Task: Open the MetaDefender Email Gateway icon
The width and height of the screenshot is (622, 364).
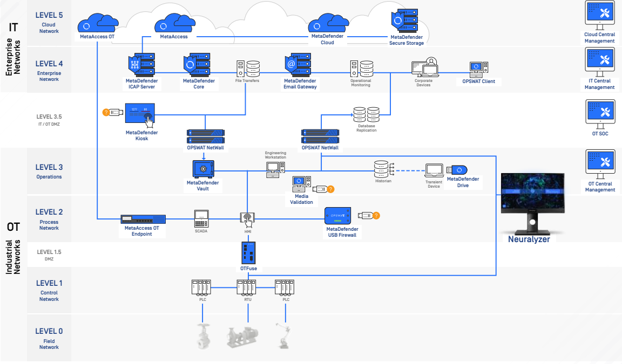Action: pos(298,65)
